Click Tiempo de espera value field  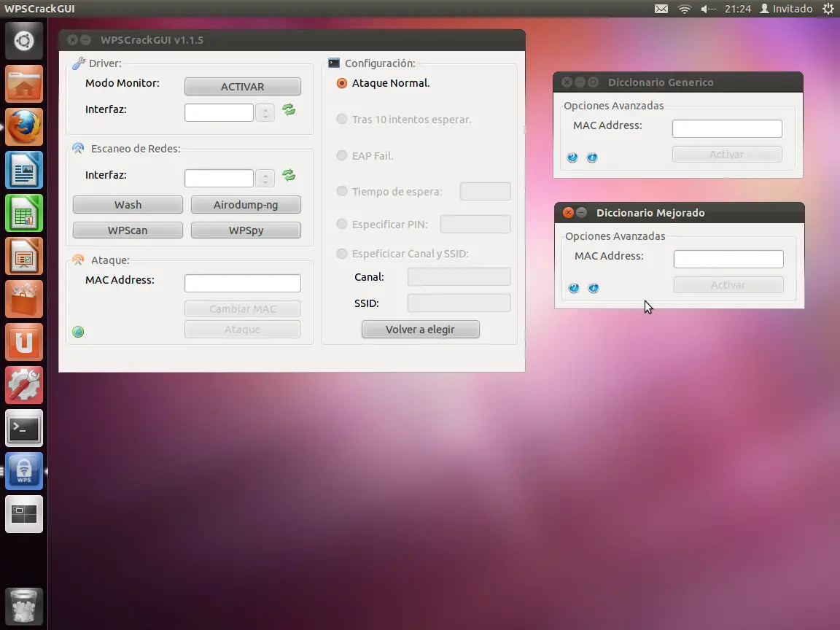[x=486, y=191]
